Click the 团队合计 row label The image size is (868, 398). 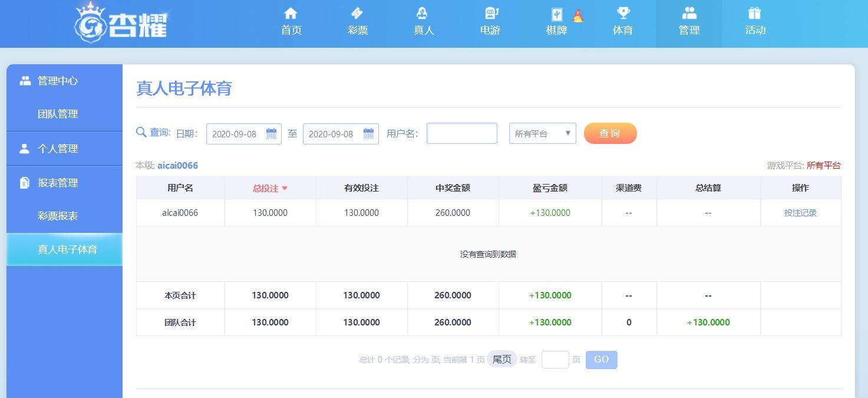tap(180, 323)
